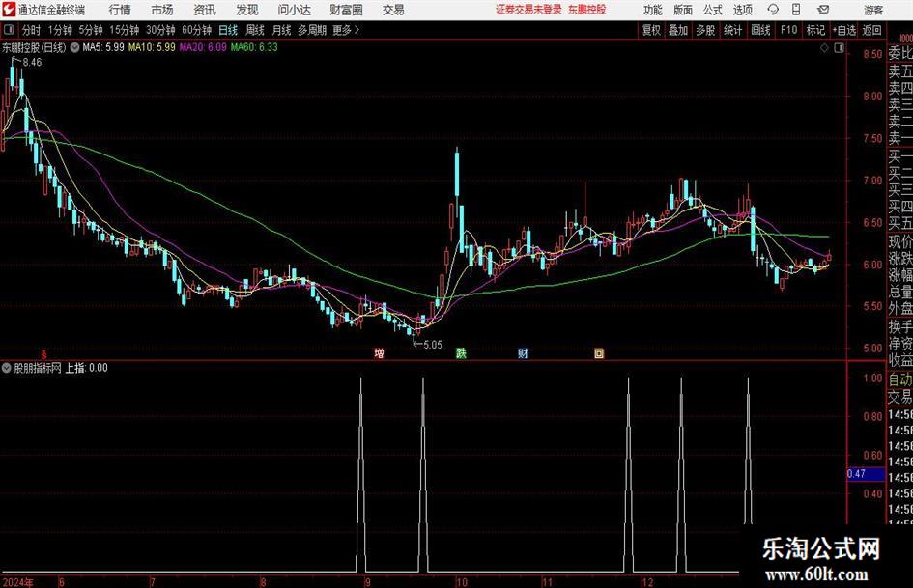Click the 通达信 red logo icon

8,10
